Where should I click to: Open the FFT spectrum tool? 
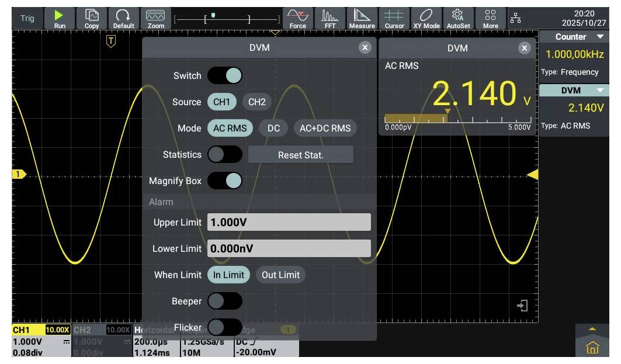pos(330,18)
